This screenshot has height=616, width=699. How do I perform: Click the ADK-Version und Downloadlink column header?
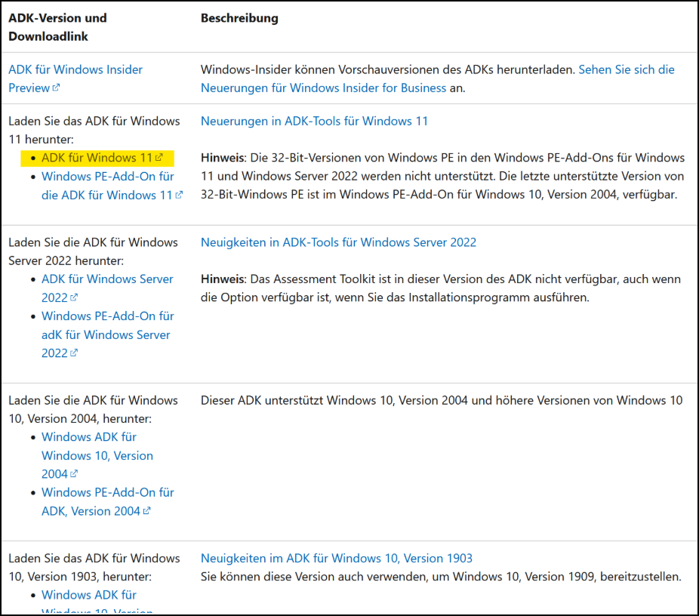coord(57,26)
